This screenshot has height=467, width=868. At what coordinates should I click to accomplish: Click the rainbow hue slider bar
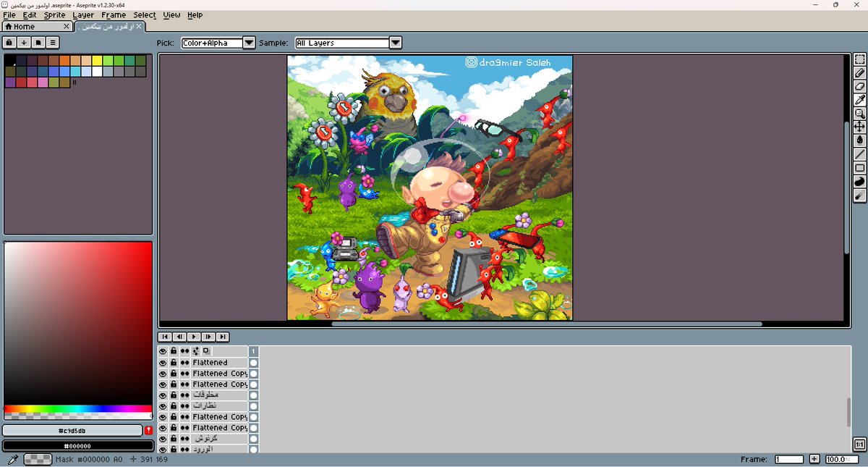[77, 409]
